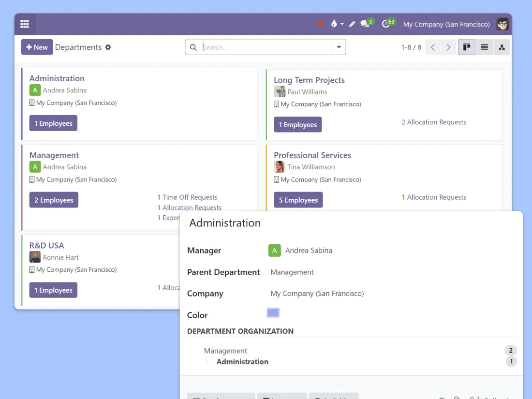Go to the previous page of departments

click(433, 47)
